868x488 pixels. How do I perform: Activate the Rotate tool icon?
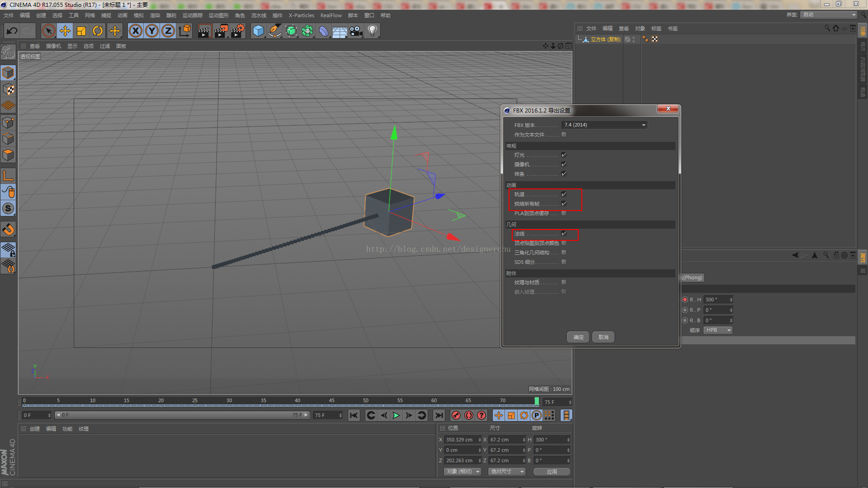[98, 31]
